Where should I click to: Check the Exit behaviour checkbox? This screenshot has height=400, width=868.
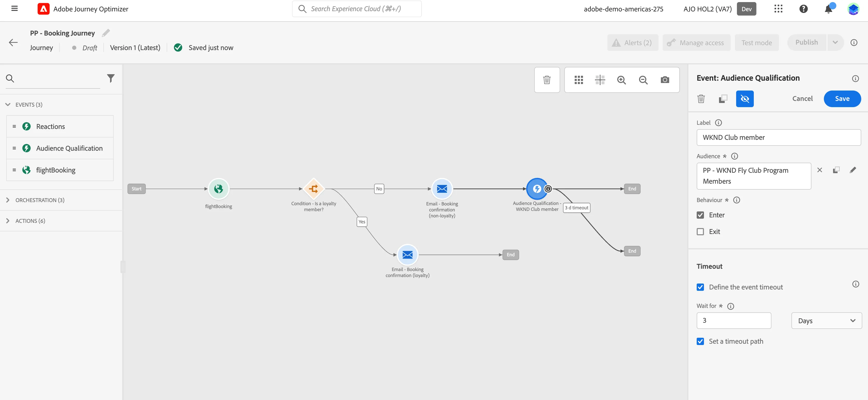coord(700,232)
